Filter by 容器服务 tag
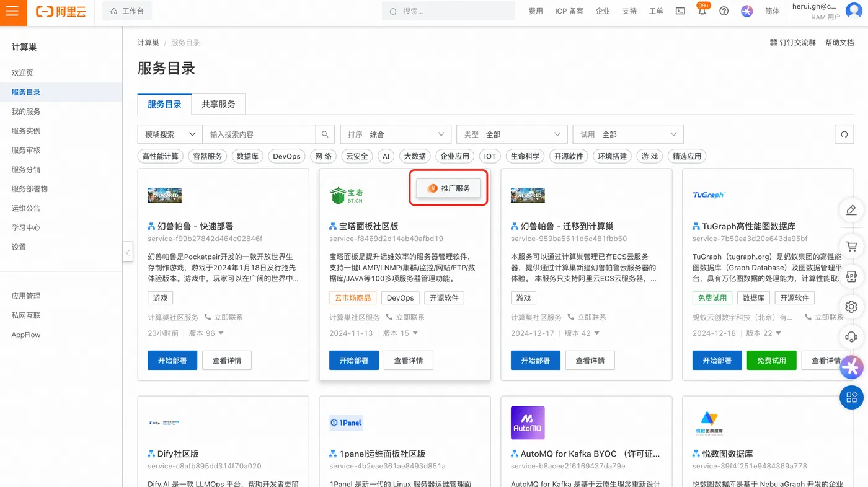The image size is (868, 487). [208, 156]
